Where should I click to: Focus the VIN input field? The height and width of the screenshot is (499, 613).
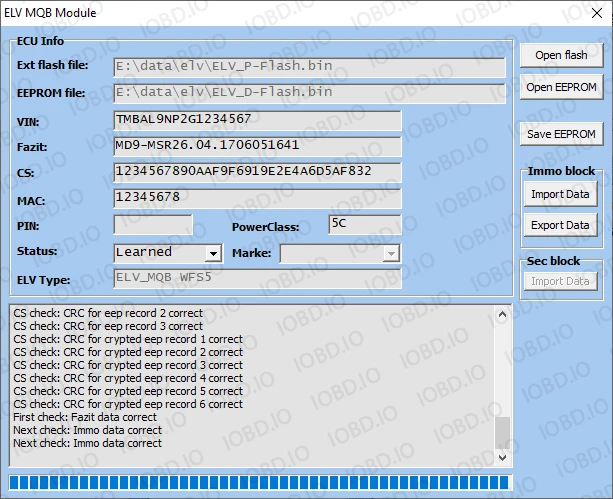tap(257, 120)
